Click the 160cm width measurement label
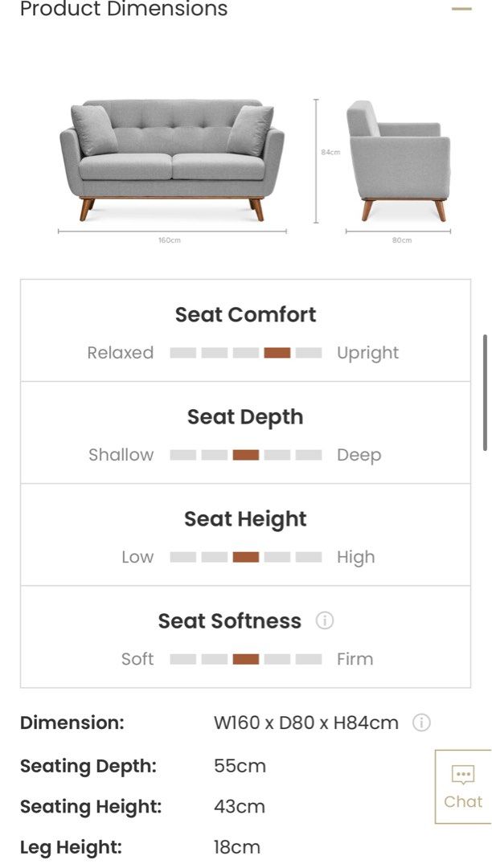The height and width of the screenshot is (868, 492). tap(168, 238)
